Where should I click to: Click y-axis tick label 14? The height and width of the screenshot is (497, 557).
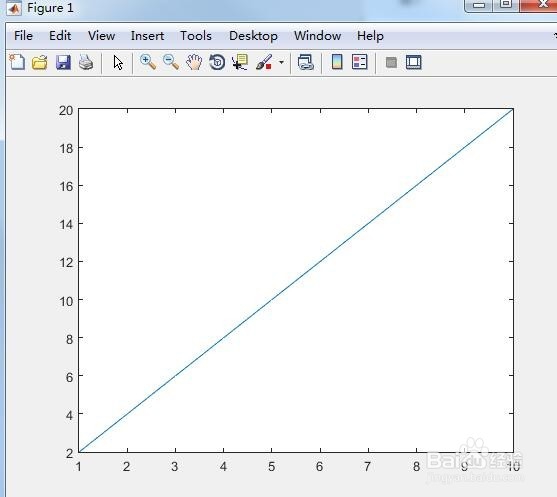pyautogui.click(x=66, y=225)
